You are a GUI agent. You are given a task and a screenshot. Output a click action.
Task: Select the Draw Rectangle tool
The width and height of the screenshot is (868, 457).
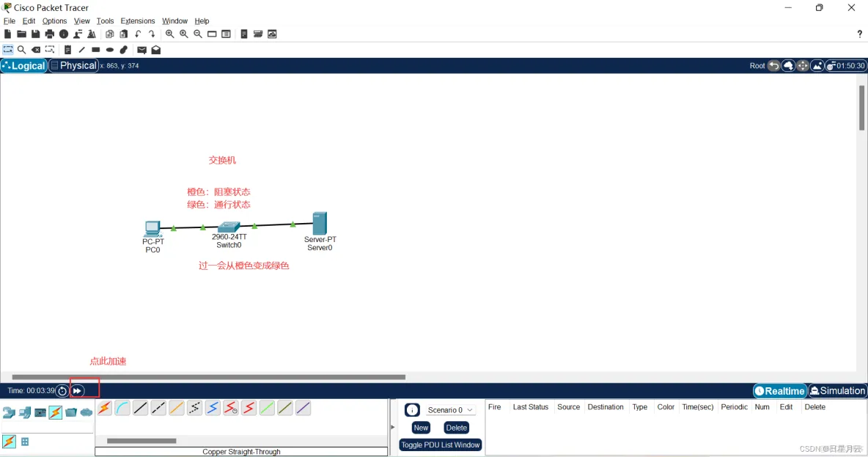tap(96, 50)
